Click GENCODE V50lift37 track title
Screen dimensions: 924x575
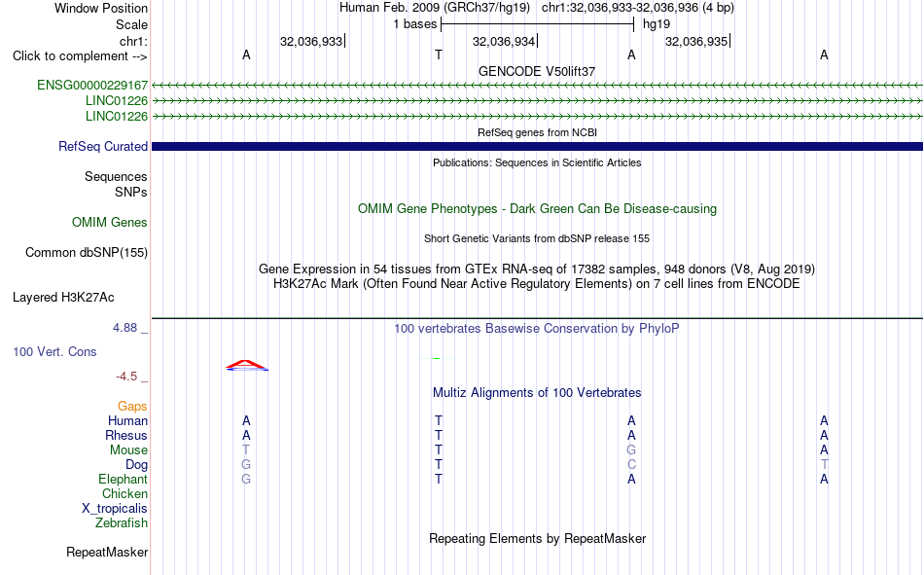tap(537, 71)
